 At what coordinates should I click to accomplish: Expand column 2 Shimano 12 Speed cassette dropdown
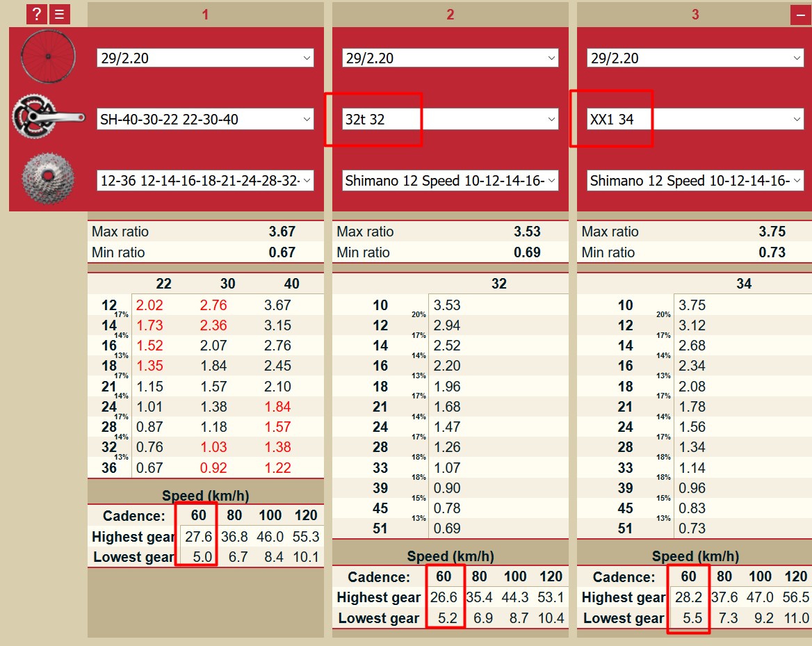(450, 181)
